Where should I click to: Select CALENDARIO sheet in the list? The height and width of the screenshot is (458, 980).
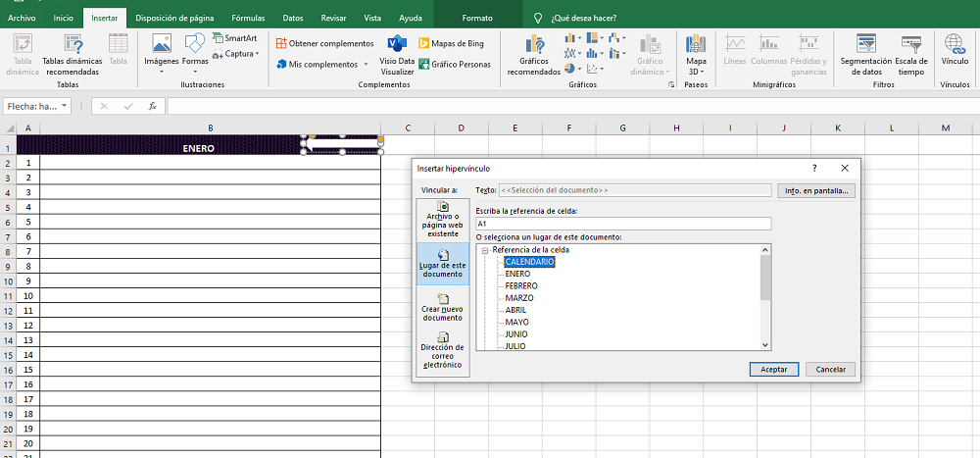pos(529,262)
